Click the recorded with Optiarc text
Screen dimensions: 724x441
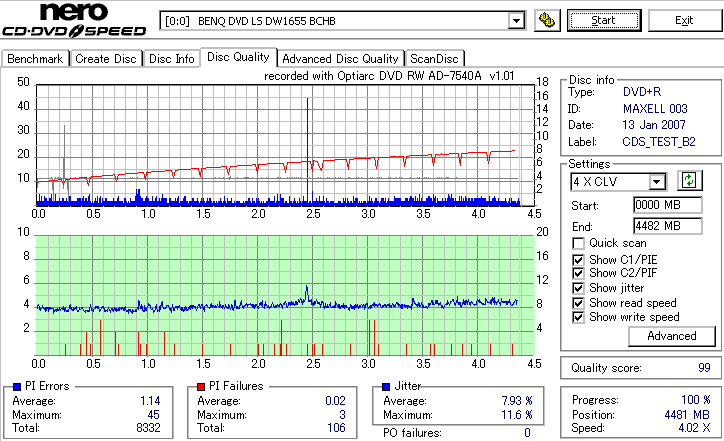point(389,76)
